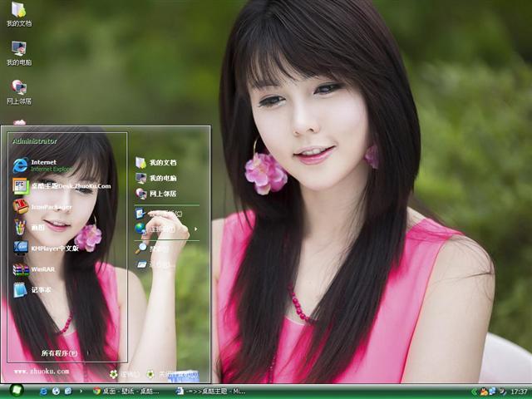
Task: Click the log off button with flower icon
Action: pyautogui.click(x=125, y=374)
